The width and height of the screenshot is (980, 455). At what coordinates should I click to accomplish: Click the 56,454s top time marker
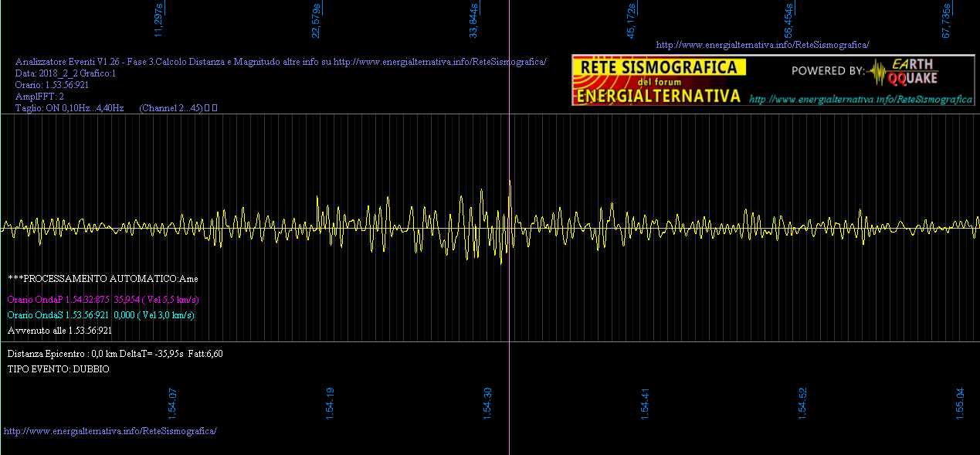tap(788, 20)
